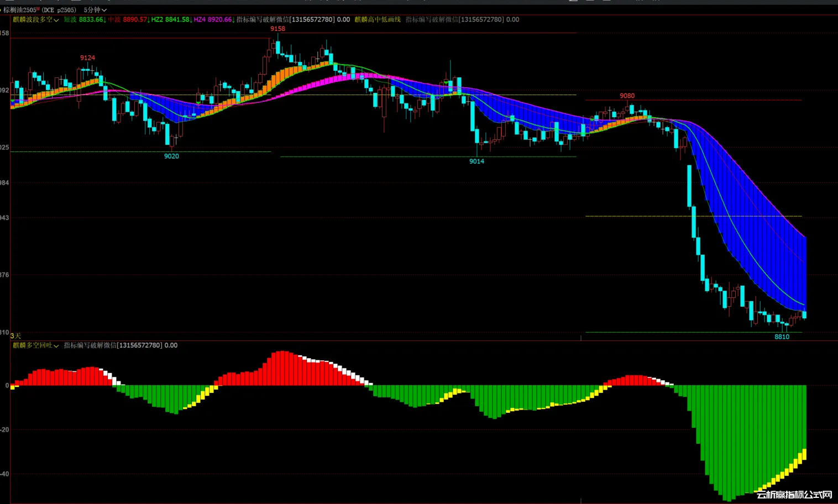The image size is (838, 504).
Task: Expand the 麒麟多空回吐 indicator dropdown
Action: (x=35, y=345)
